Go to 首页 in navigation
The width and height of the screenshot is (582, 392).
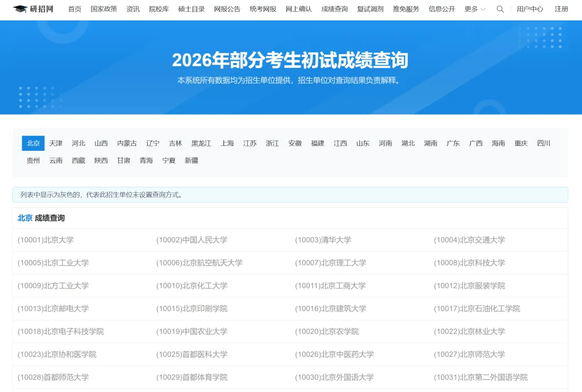pos(74,9)
